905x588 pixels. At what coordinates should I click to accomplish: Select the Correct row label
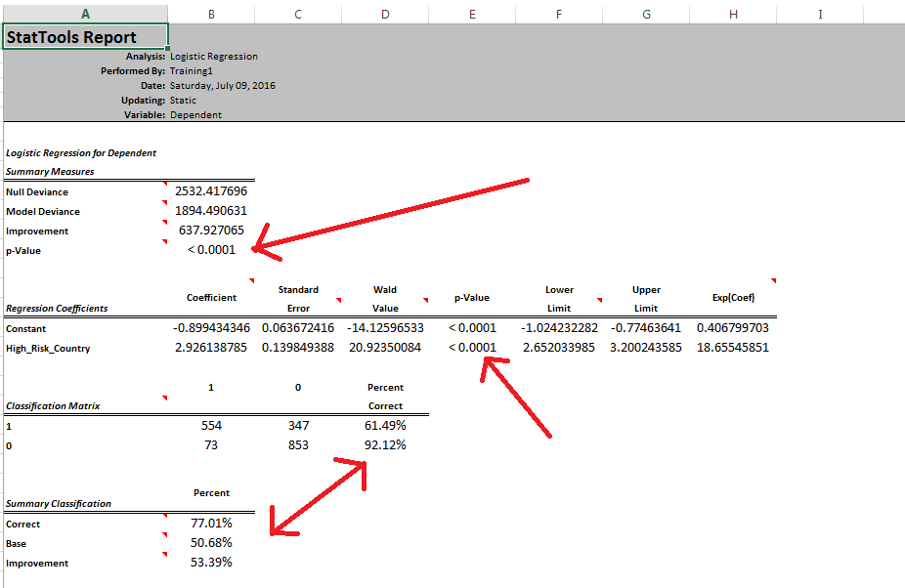(x=23, y=525)
